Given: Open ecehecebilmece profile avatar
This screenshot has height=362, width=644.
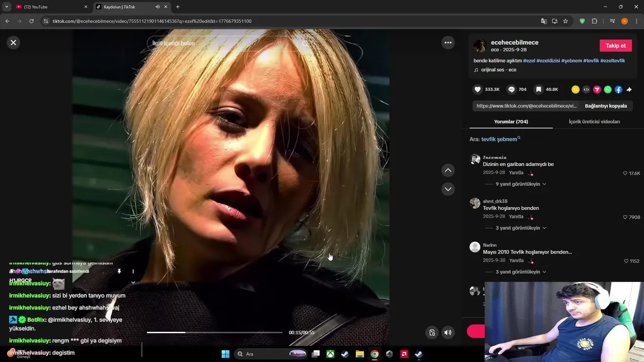Looking at the screenshot, I should click(479, 46).
